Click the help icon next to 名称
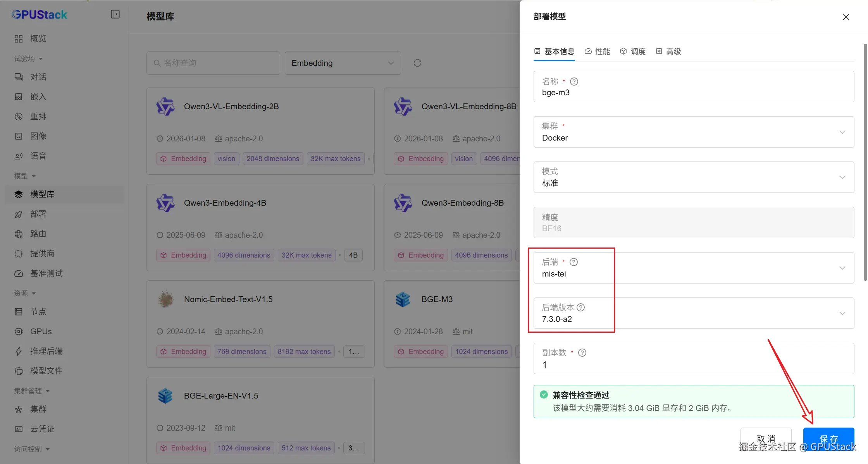The image size is (868, 464). 574,81
